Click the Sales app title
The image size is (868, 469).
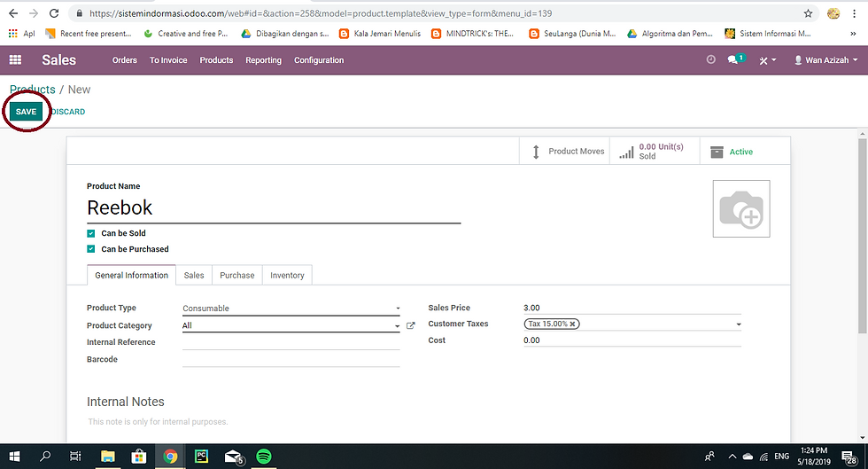pos(58,60)
